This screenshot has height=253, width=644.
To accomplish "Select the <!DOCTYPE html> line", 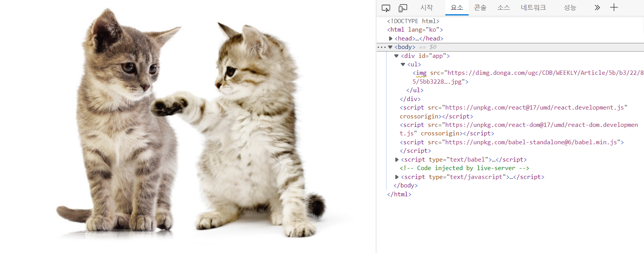I will (413, 21).
